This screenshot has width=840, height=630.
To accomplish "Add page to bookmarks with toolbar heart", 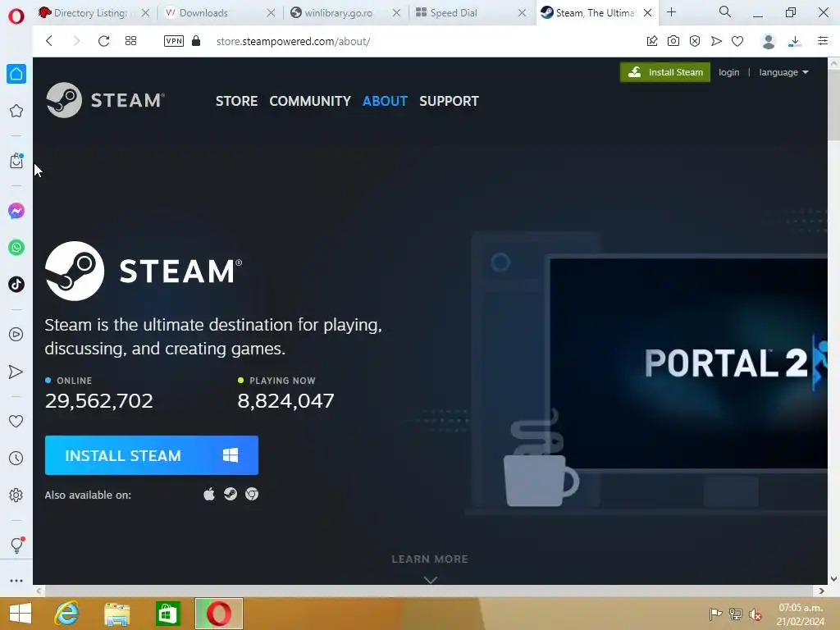I will coord(737,41).
